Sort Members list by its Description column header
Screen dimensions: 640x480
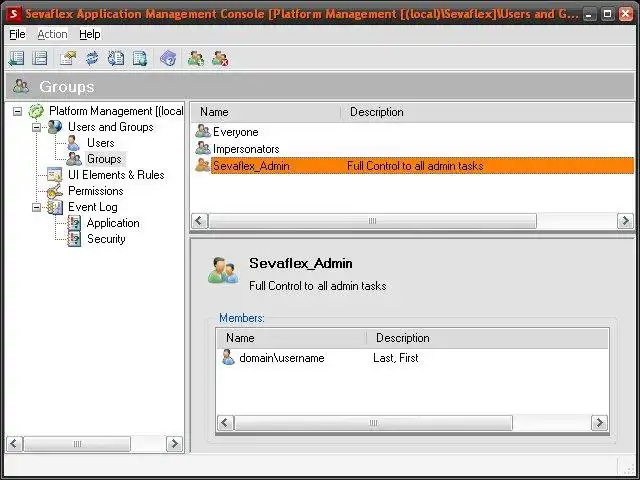point(487,338)
